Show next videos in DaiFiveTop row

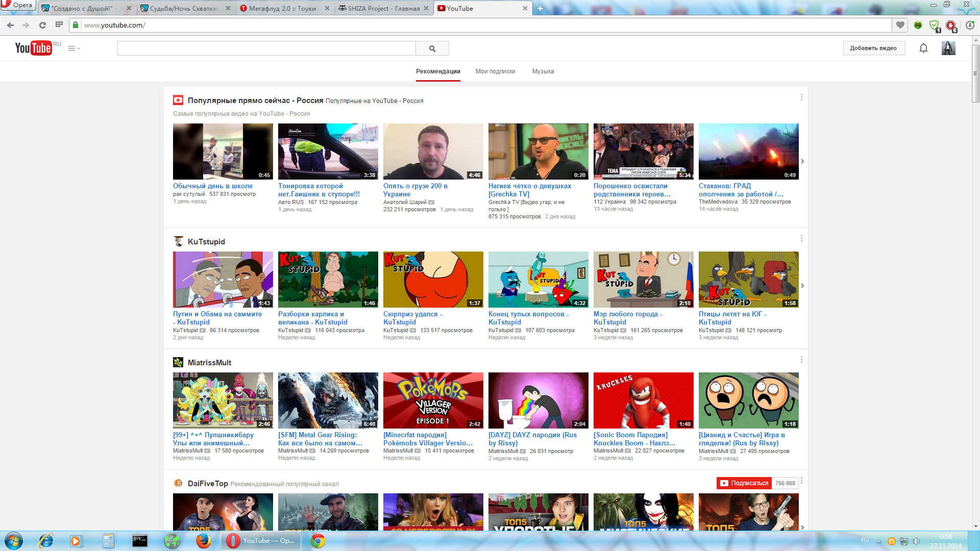(802, 527)
